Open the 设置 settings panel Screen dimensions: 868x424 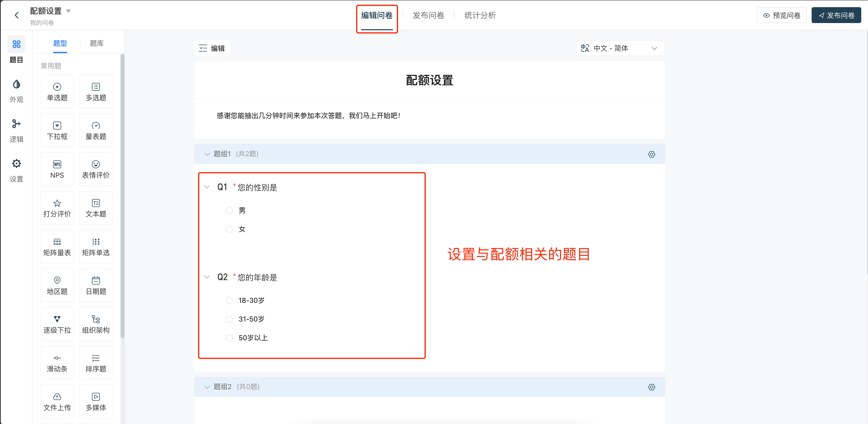point(16,170)
